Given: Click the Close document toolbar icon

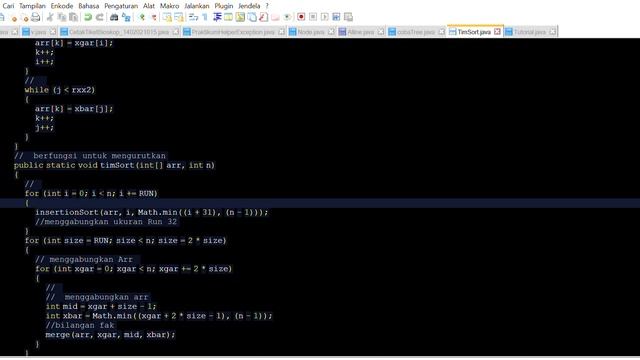Looking at the screenshot, I should [x=14, y=17].
